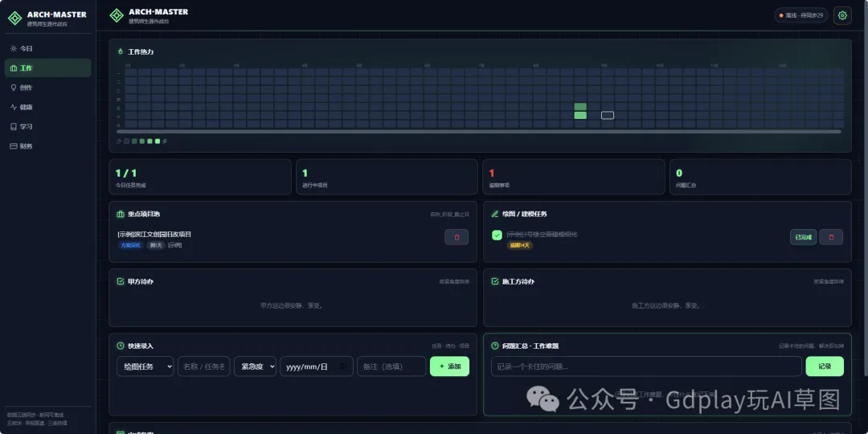
Task: Click the [示例]滨江文创园旧改项目 title
Action: coord(154,234)
